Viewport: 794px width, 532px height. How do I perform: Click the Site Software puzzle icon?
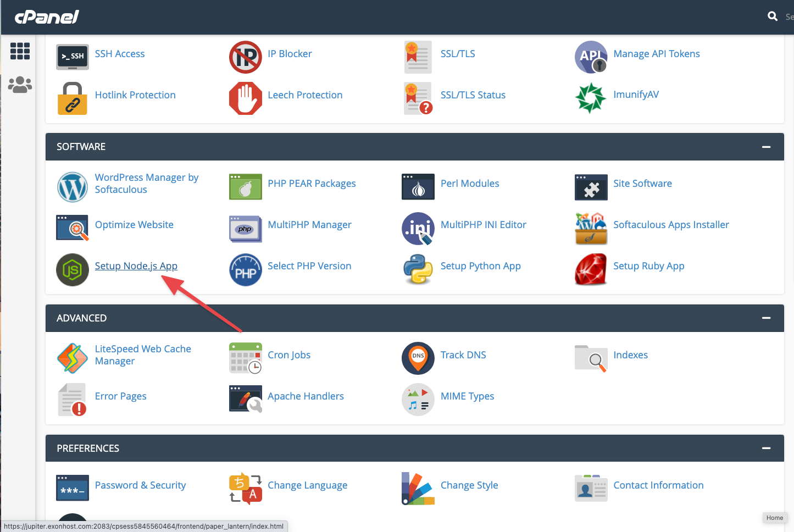click(x=591, y=187)
